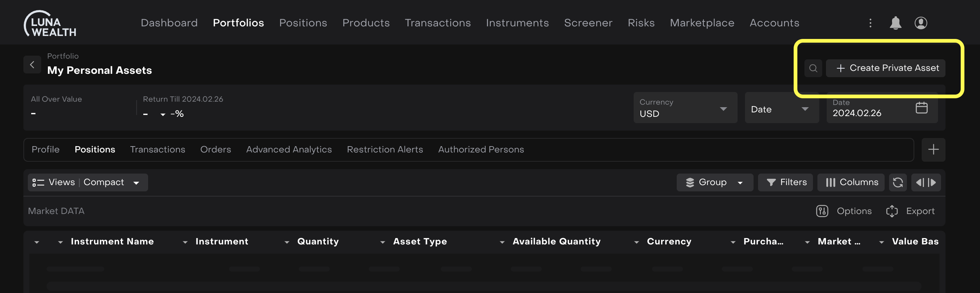Click the column width expand arrows icon
The height and width of the screenshot is (293, 980).
pos(925,182)
